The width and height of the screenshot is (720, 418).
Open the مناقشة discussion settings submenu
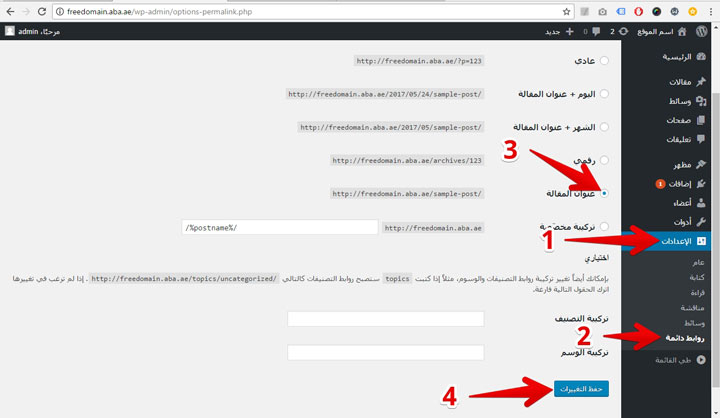click(x=692, y=308)
